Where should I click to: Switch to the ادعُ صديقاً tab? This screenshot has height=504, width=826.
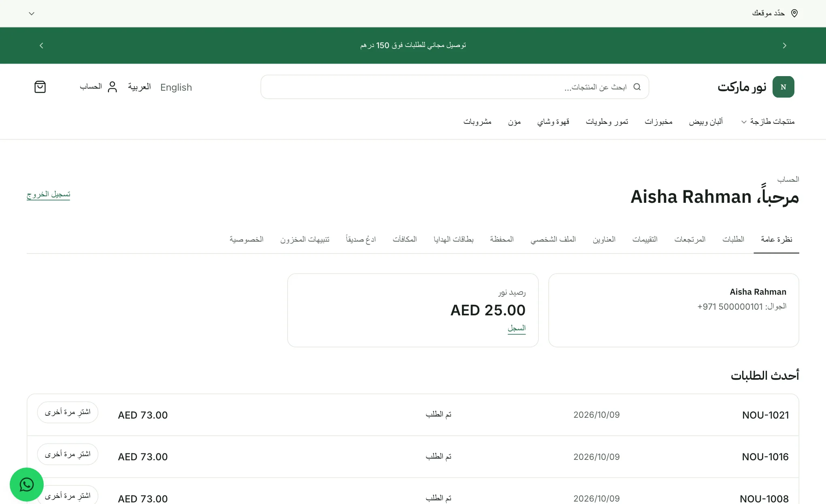361,239
